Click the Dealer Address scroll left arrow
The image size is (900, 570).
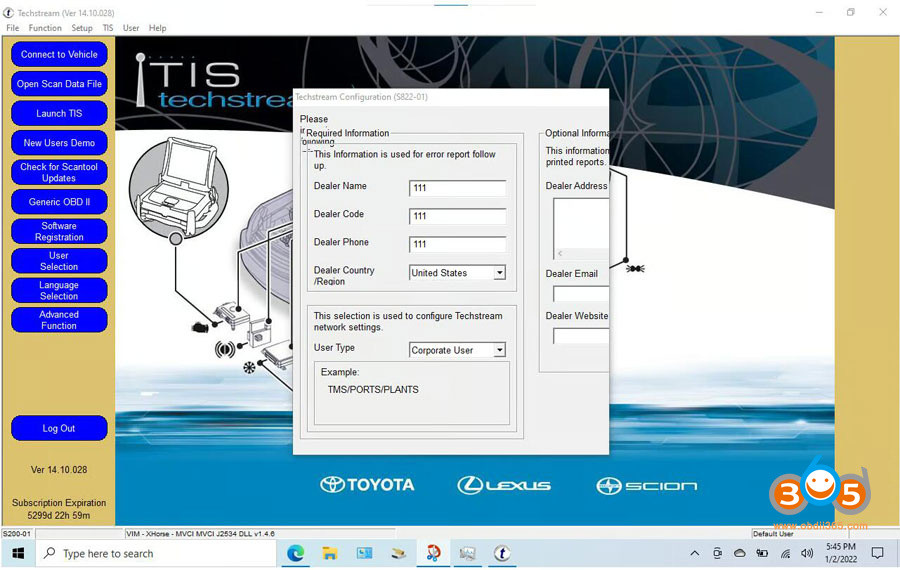tap(560, 253)
